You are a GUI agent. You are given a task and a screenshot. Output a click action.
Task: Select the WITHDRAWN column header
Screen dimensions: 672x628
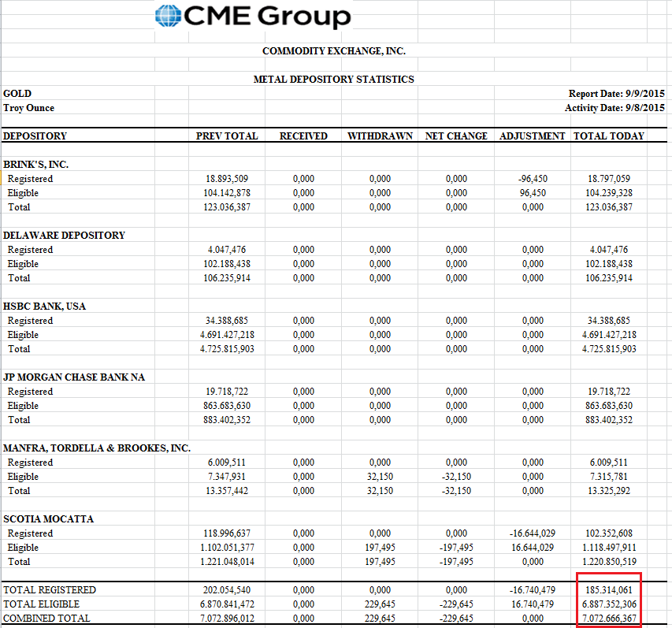point(381,136)
